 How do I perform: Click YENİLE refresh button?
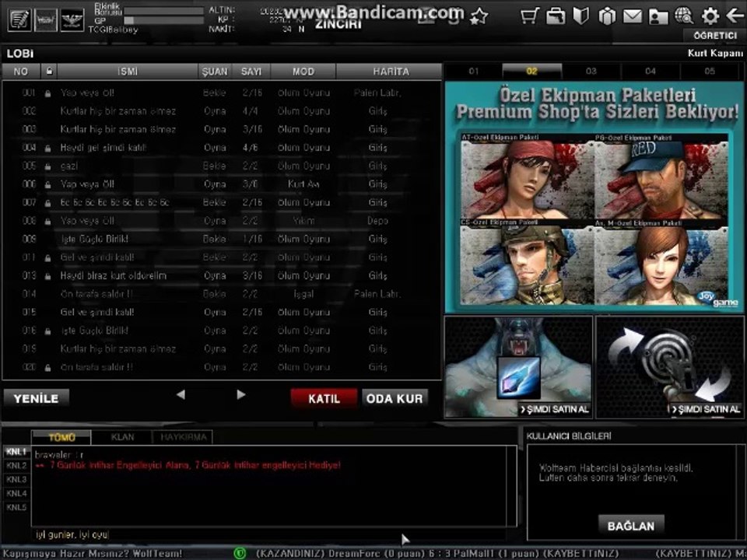click(37, 398)
